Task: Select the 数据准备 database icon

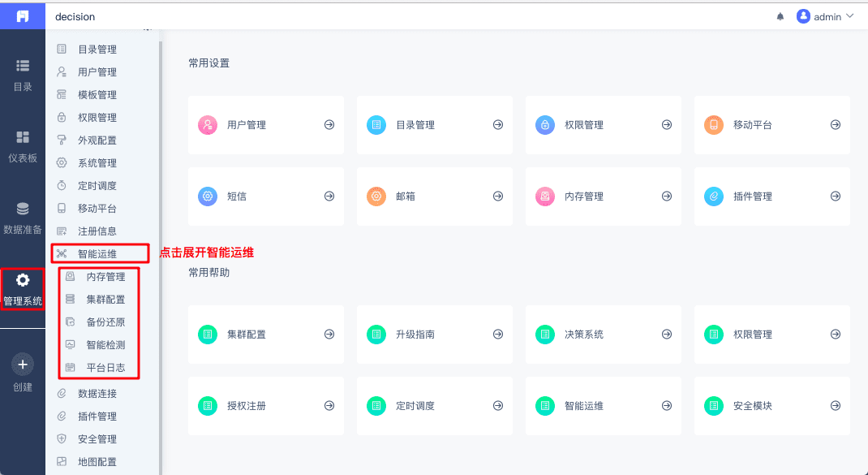Action: 23,209
